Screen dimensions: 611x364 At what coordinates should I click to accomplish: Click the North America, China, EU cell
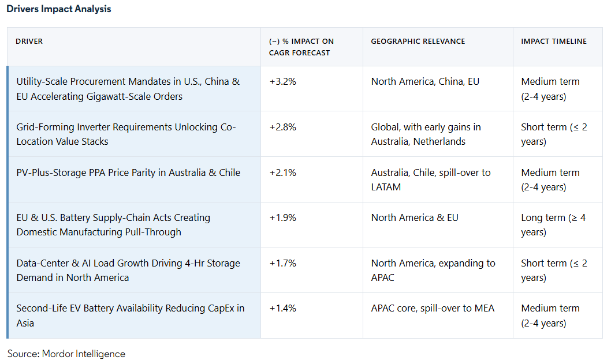tap(425, 81)
